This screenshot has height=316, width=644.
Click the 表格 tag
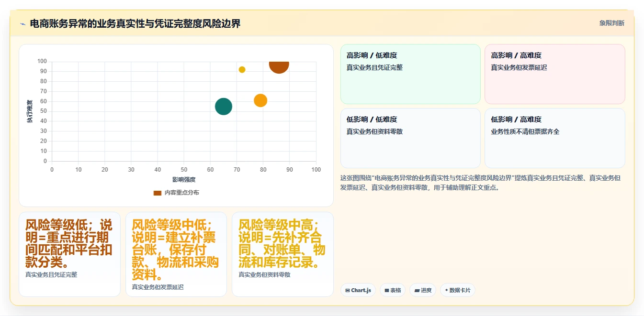click(393, 290)
